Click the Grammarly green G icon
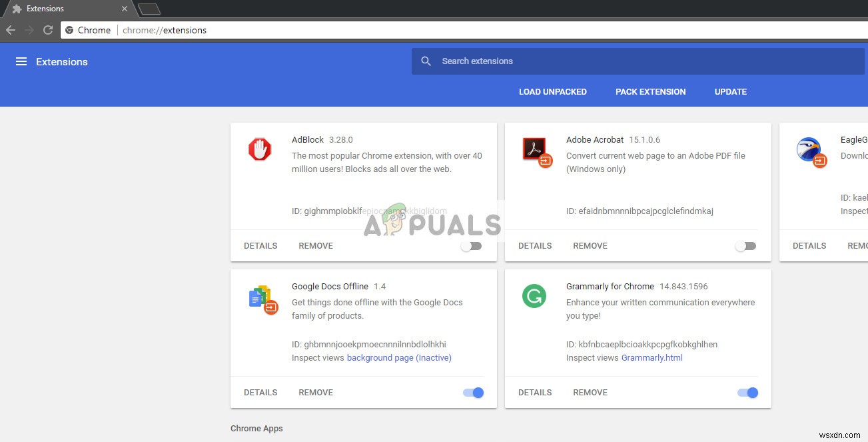The height and width of the screenshot is (442, 868). [x=534, y=296]
